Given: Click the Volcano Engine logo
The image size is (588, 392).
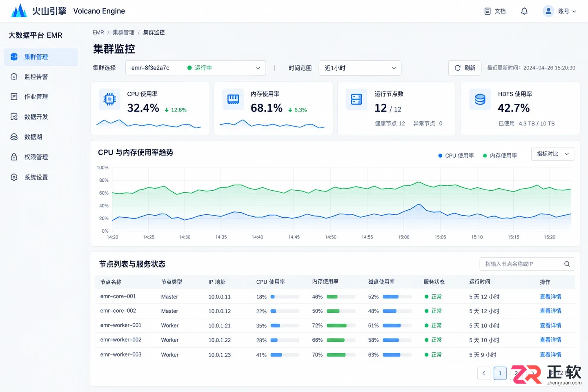Looking at the screenshot, I should tap(19, 11).
